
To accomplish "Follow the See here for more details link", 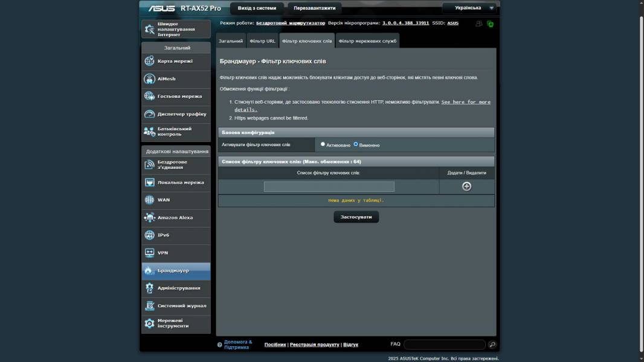I will (x=465, y=103).
